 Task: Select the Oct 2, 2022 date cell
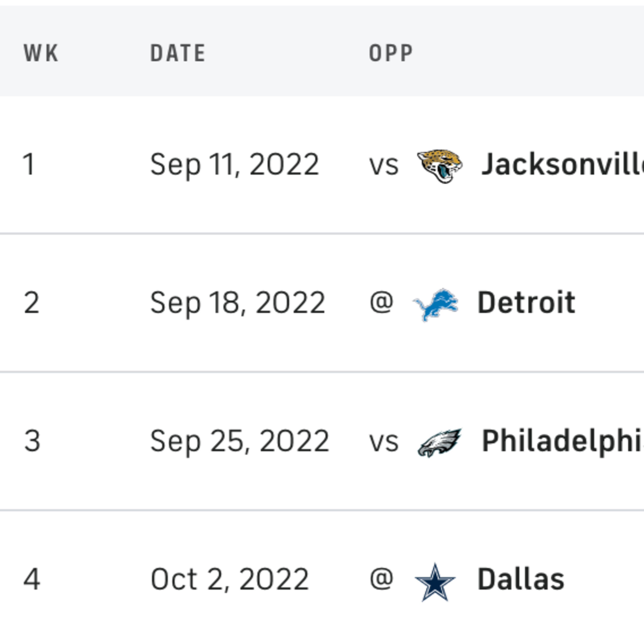229,579
